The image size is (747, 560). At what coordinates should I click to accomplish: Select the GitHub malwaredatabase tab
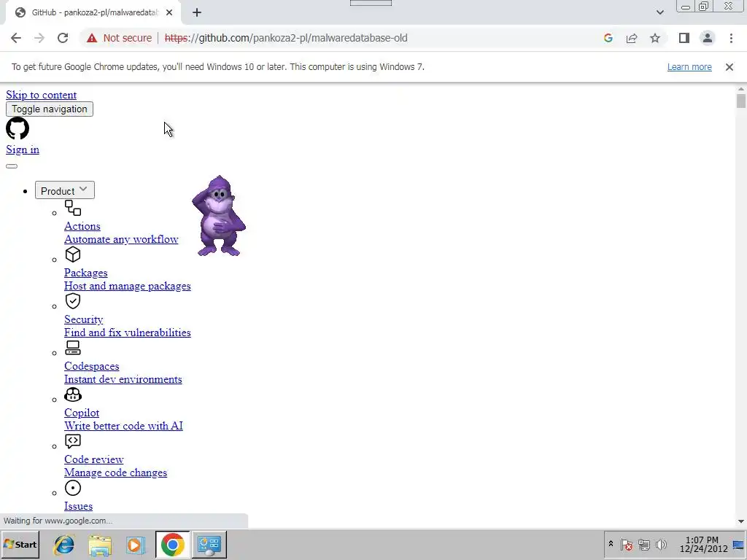coord(94,13)
